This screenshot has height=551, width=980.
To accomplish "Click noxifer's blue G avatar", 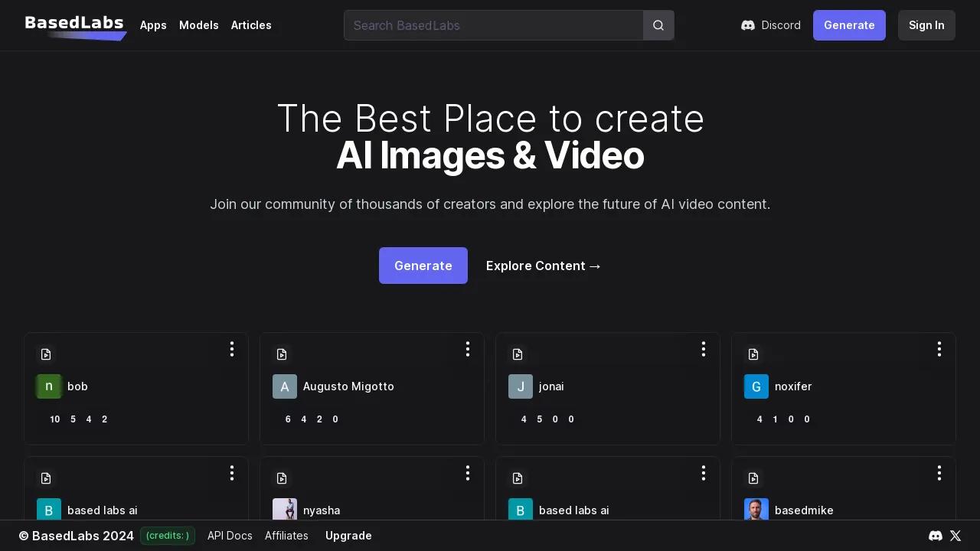I will [756, 386].
